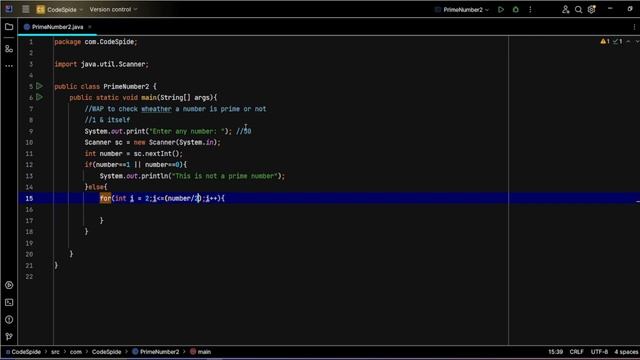Click CodeSpide package breadcrumb after com

coord(107,352)
